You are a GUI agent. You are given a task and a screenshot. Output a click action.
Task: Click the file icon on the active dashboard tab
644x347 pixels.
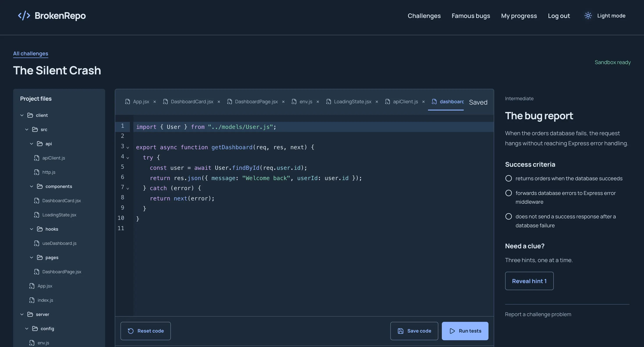click(434, 102)
